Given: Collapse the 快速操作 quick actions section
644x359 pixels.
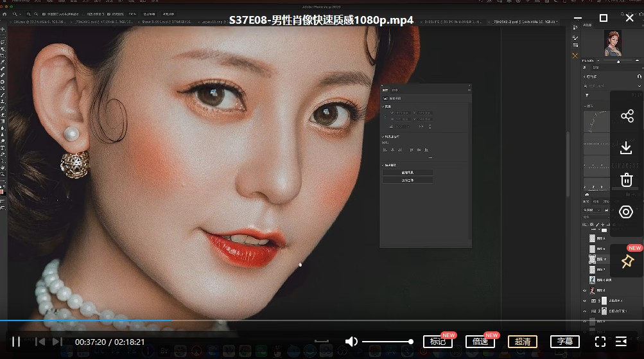Looking at the screenshot, I should tap(383, 165).
